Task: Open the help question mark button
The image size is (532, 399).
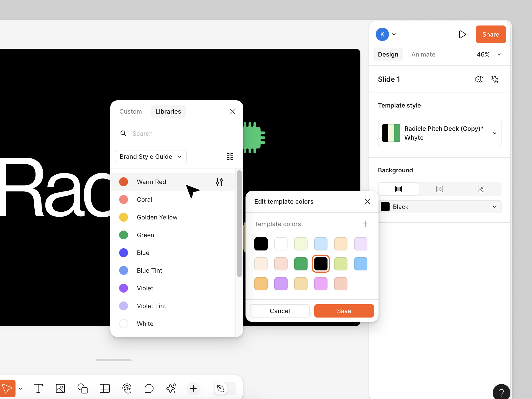Action: pos(502,392)
